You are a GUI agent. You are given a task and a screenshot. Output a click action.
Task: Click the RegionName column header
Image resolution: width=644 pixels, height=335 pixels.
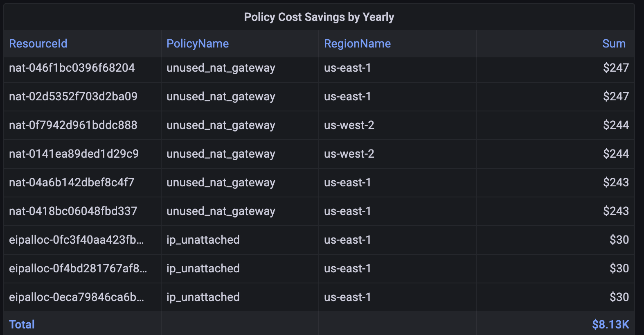tap(357, 44)
